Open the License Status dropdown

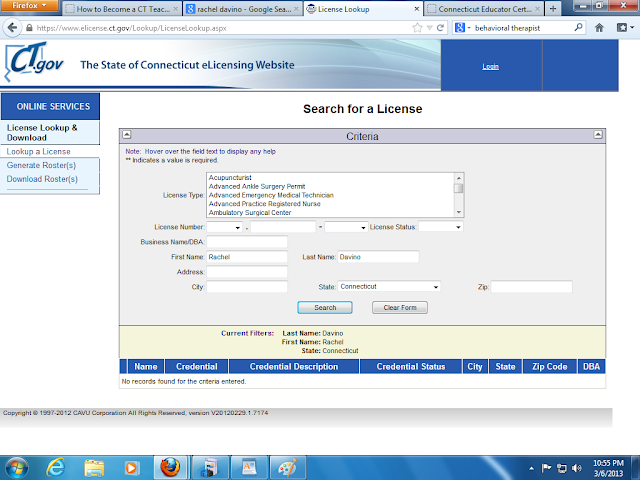(x=441, y=227)
